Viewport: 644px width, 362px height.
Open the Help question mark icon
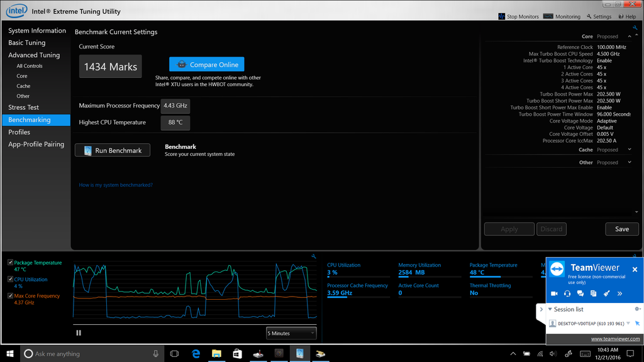[x=621, y=16]
